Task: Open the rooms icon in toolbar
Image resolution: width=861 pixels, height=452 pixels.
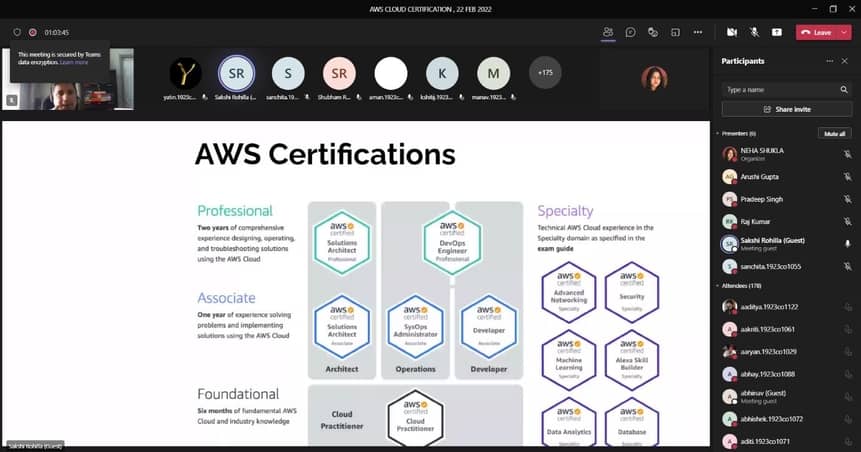Action: [675, 32]
